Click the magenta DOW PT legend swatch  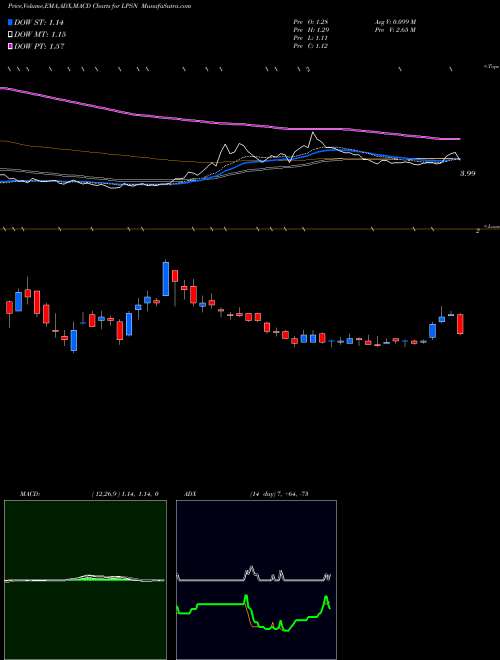[11, 46]
